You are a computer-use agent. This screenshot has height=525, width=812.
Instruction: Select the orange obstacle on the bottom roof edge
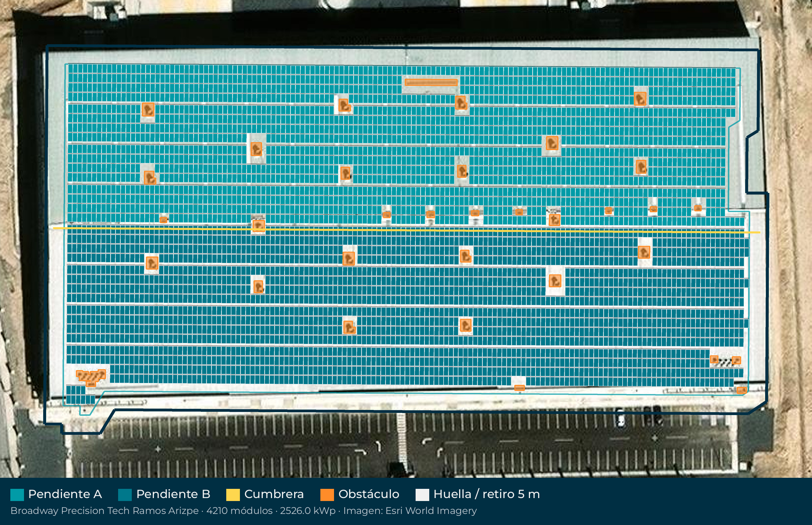[x=519, y=387]
